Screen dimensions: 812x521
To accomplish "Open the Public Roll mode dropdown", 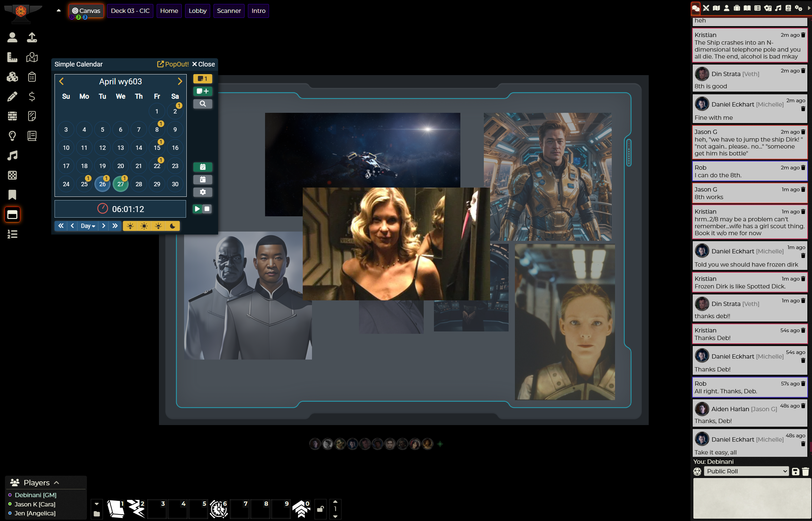I will click(x=746, y=471).
